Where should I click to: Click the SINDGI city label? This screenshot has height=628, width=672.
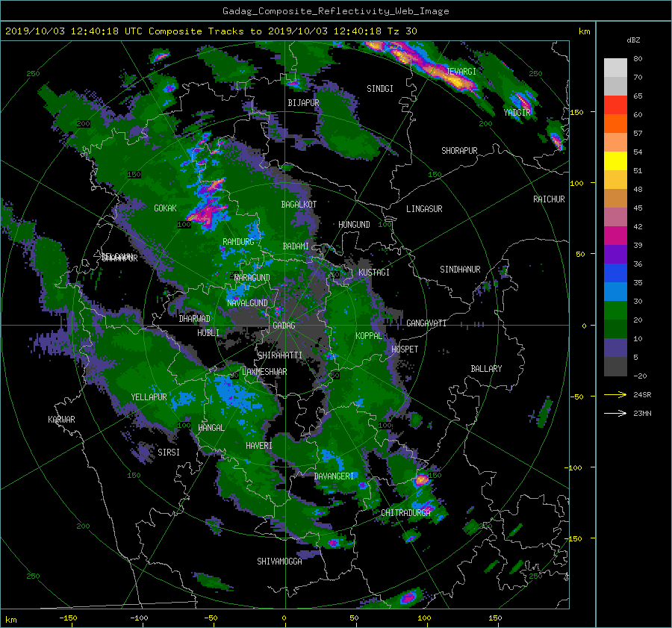[380, 89]
